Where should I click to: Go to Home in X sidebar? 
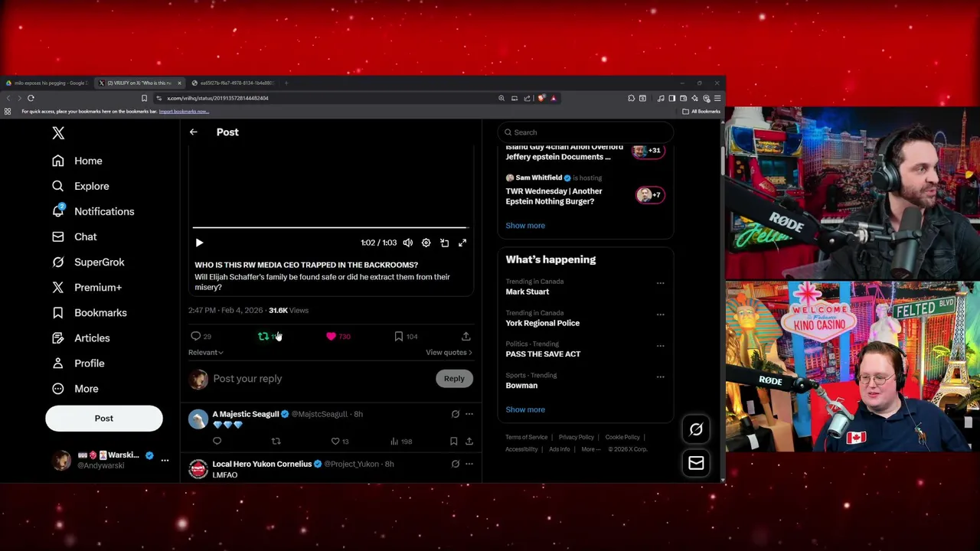77,161
